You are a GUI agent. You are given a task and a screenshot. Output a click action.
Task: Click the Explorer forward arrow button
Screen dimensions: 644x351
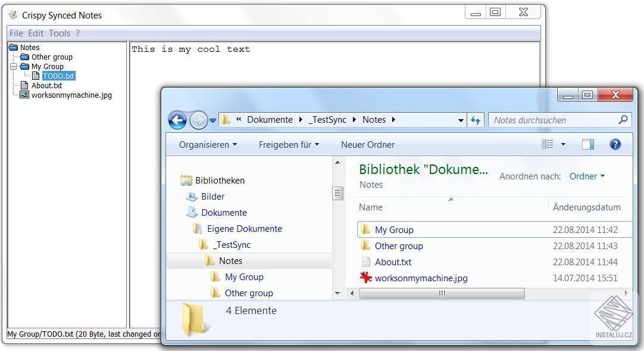[199, 120]
